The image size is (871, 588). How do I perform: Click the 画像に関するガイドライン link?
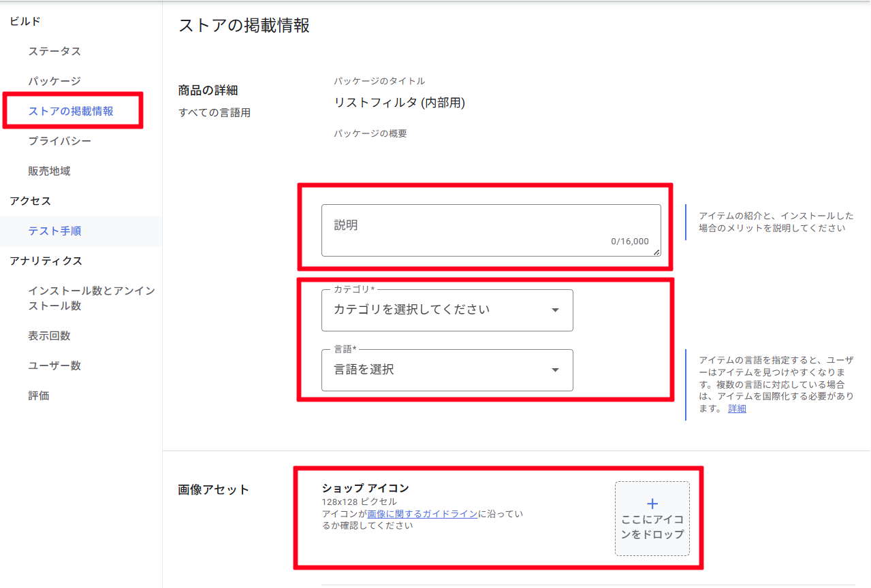click(422, 514)
